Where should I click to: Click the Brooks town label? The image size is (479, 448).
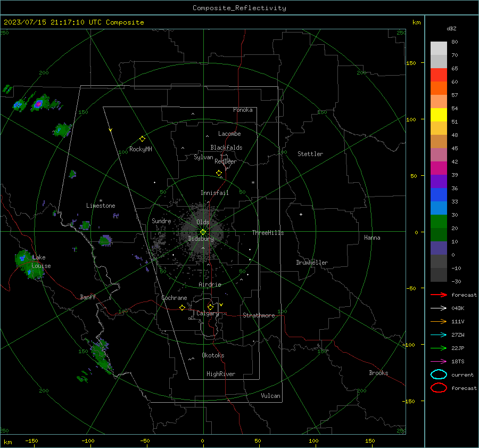[378, 373]
